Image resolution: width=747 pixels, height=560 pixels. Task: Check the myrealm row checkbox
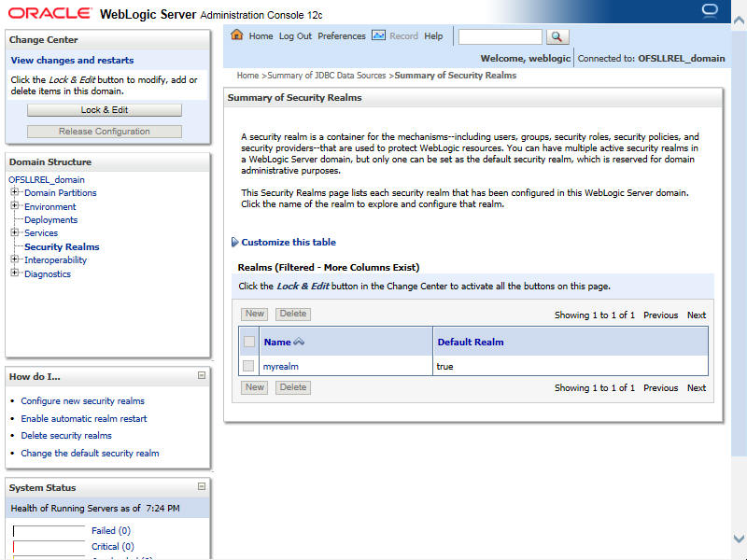point(248,366)
